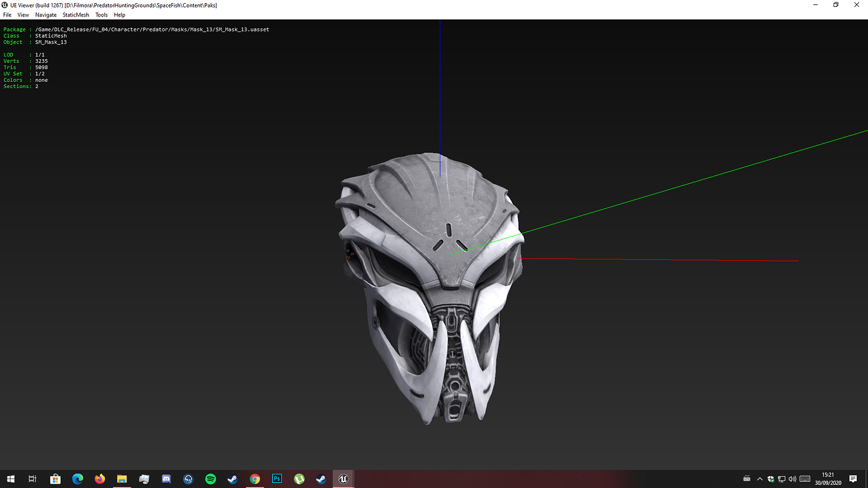Click the Object value "SM_Mask_13"
This screenshot has width=868, height=488.
tap(51, 42)
